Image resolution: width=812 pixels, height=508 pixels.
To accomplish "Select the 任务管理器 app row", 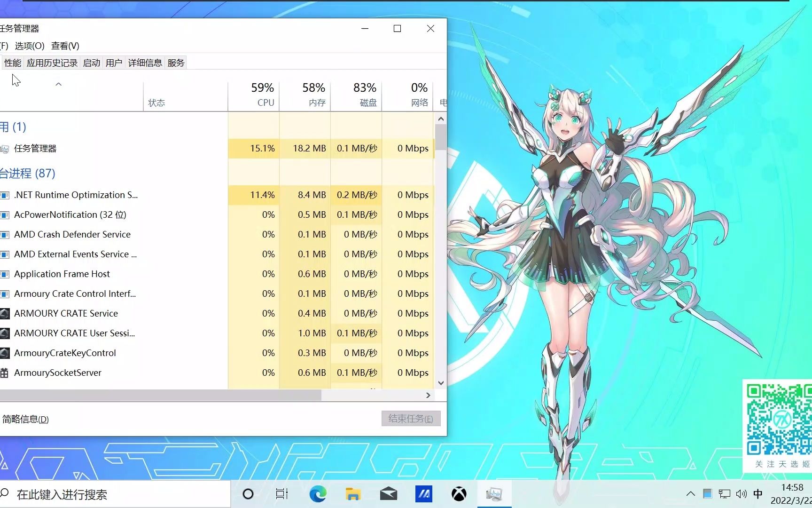I will [x=216, y=148].
